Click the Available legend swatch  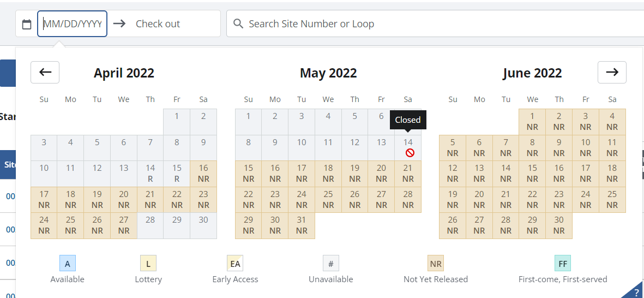point(68,264)
